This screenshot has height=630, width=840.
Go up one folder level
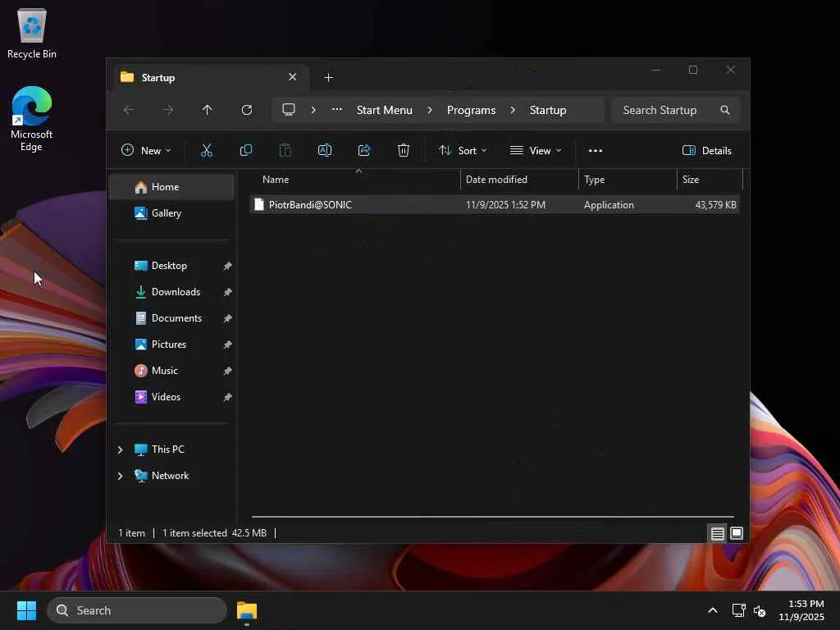pos(208,110)
